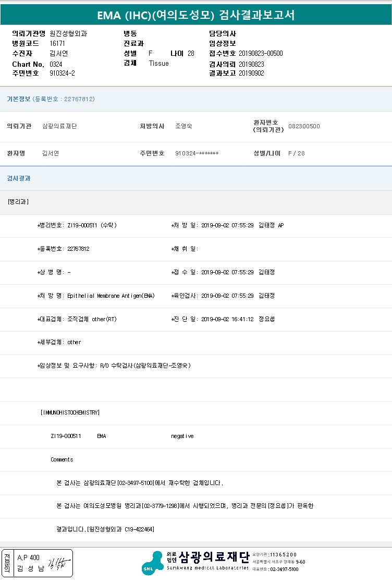This screenshot has width=392, height=583.
Task: Click the EMA result value negative
Action: click(x=182, y=436)
